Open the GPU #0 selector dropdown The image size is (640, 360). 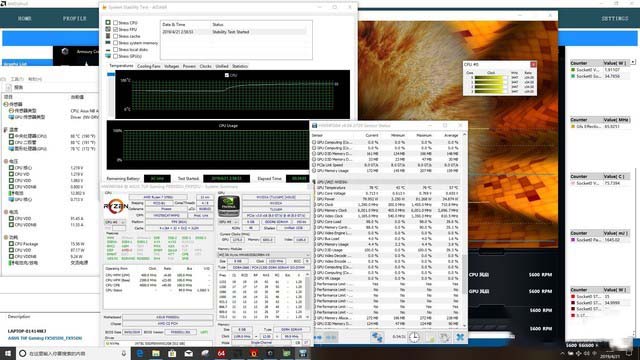(x=229, y=222)
